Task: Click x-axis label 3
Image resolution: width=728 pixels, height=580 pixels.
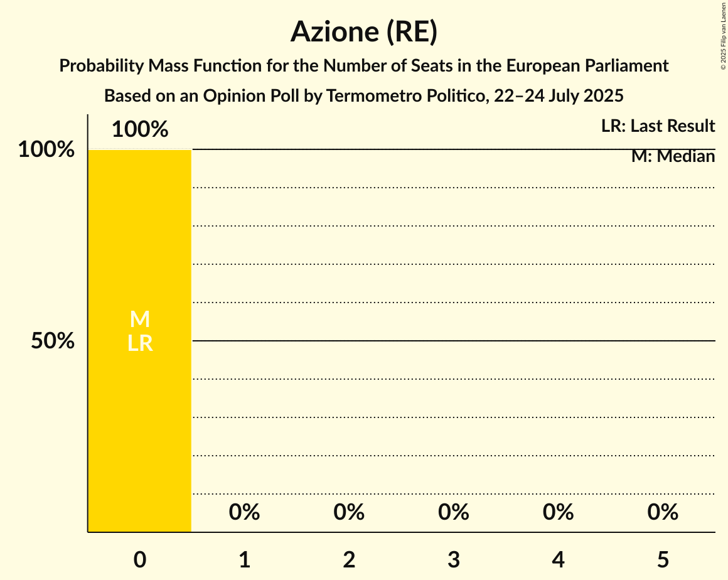Action: pos(454,559)
